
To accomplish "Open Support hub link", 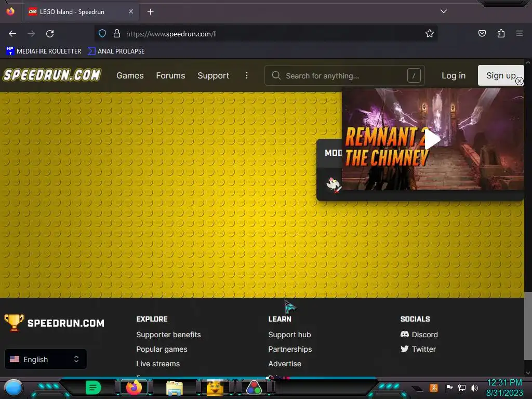I will pyautogui.click(x=289, y=335).
